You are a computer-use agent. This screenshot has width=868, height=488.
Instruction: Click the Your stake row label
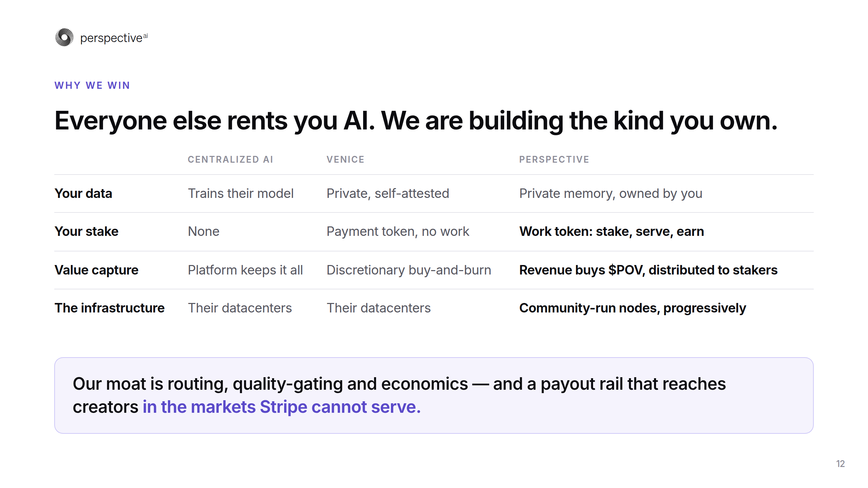pos(86,231)
